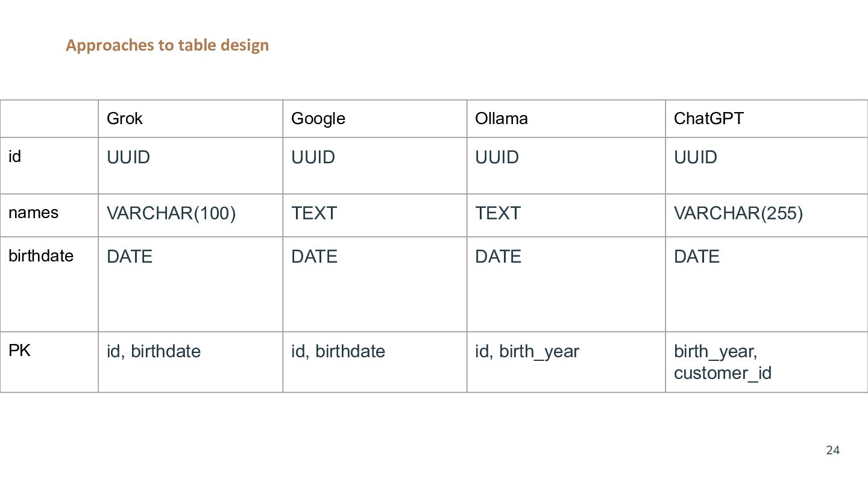This screenshot has width=868, height=488.
Task: Select the Google column header cell
Action: [318, 118]
